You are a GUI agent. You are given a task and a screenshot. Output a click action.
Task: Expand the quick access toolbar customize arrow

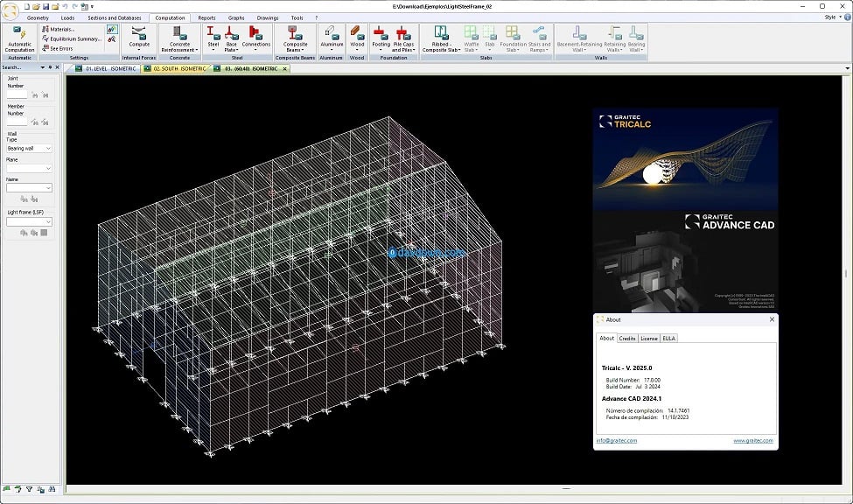(93, 6)
